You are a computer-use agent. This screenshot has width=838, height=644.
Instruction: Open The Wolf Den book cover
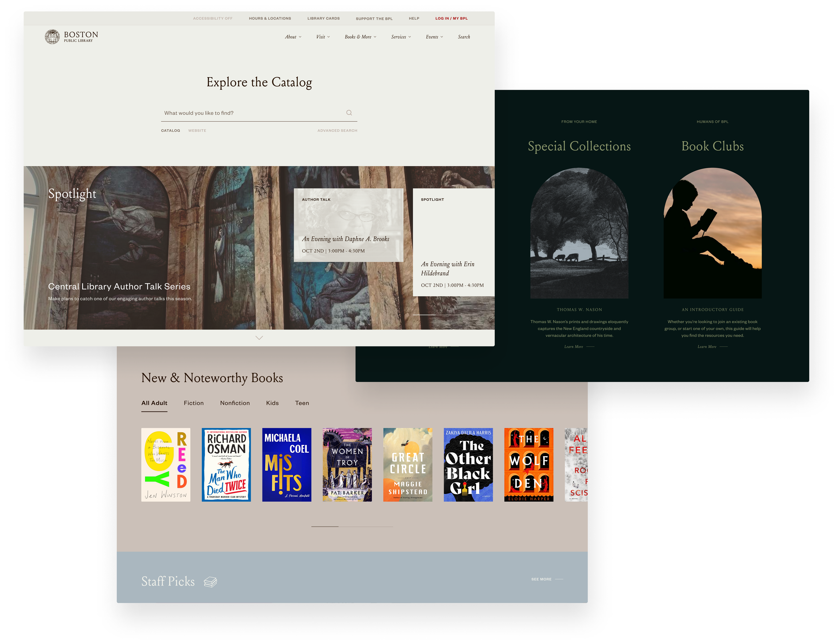pyautogui.click(x=529, y=465)
